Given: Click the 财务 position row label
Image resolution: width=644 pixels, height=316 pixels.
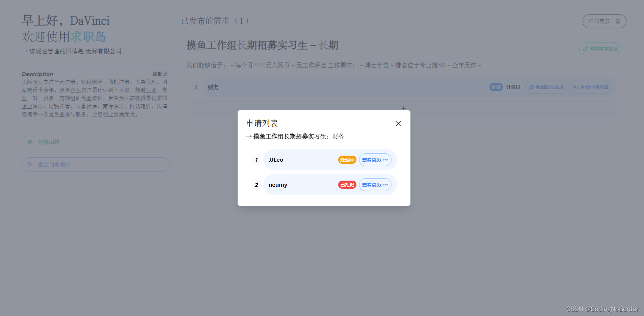Looking at the screenshot, I should [213, 87].
